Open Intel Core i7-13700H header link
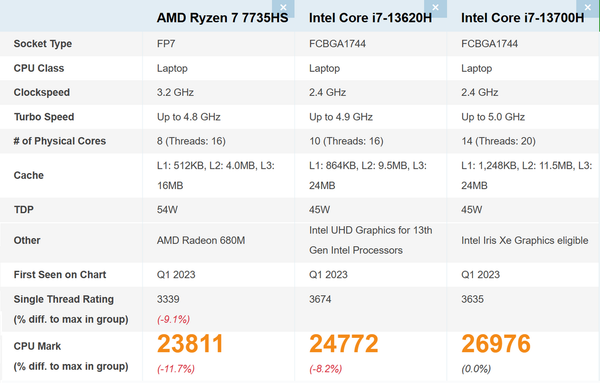This screenshot has width=600, height=383. click(x=523, y=18)
